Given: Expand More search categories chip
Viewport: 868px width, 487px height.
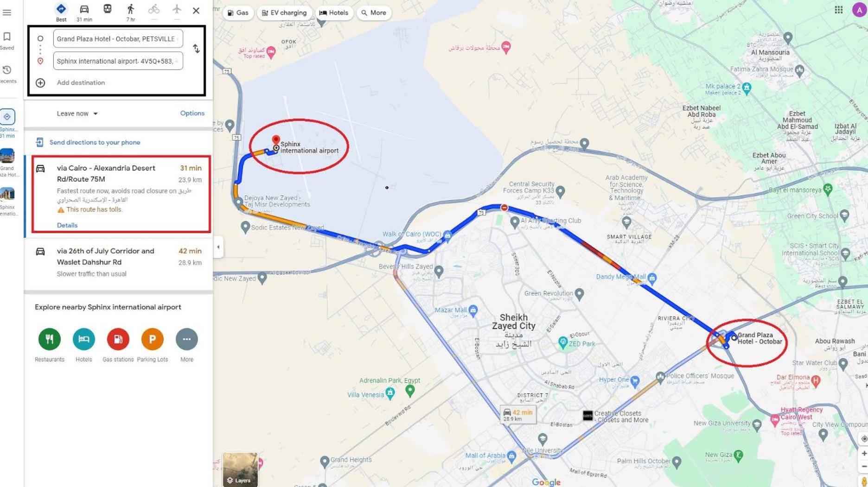Looking at the screenshot, I should (374, 13).
